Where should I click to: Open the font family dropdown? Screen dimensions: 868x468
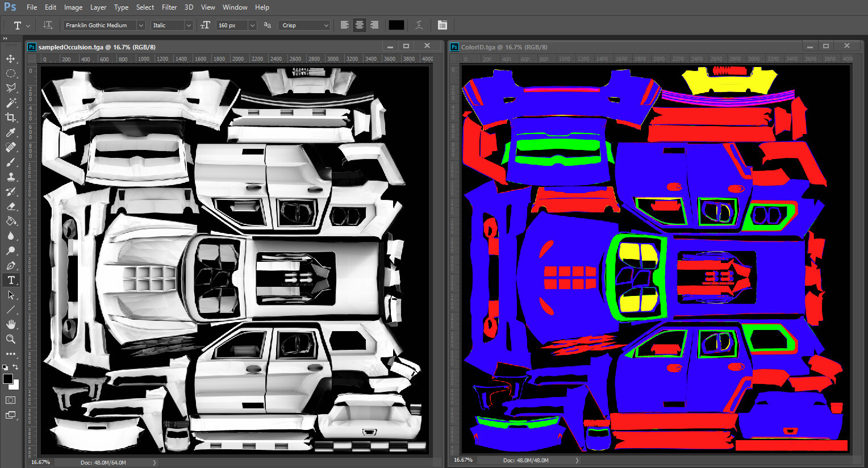pyautogui.click(x=140, y=25)
